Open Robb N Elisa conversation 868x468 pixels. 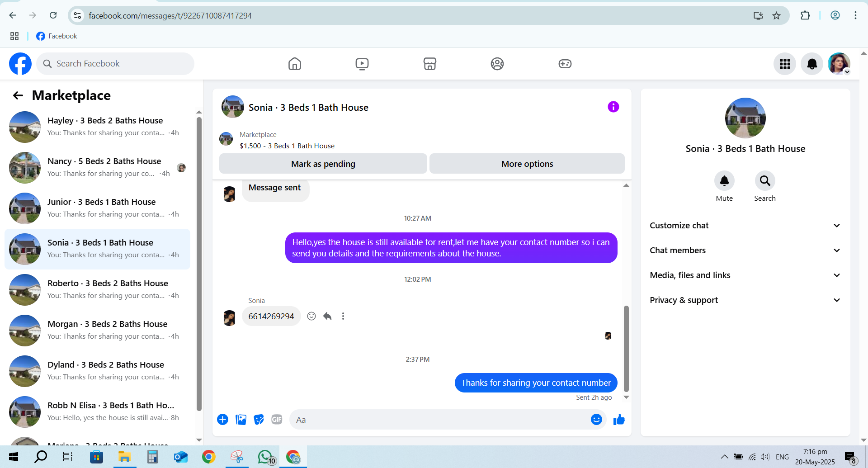(x=97, y=412)
